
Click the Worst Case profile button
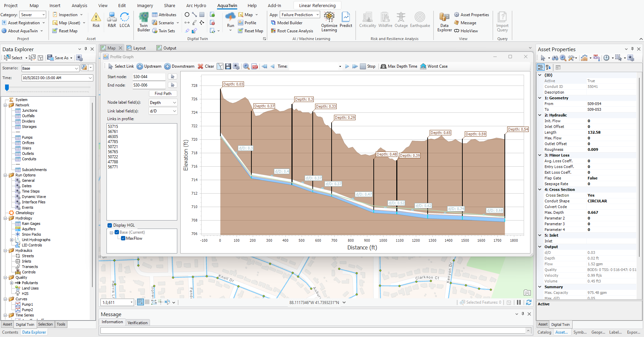pyautogui.click(x=434, y=66)
